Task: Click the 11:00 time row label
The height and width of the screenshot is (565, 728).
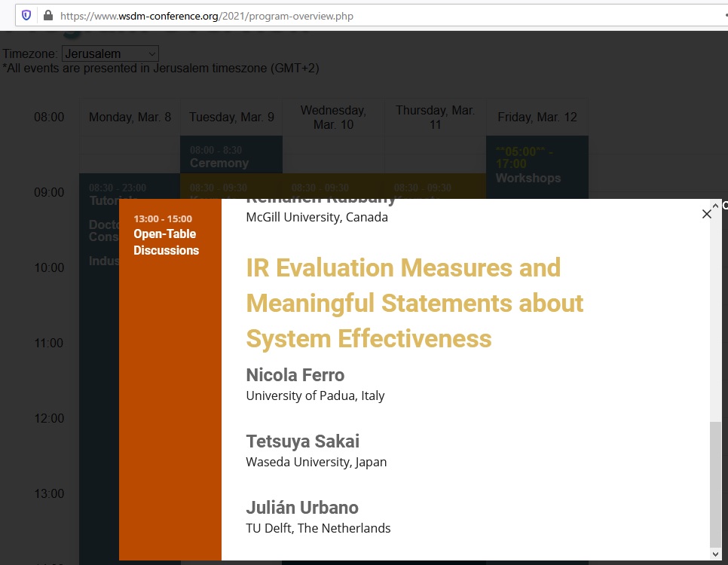Action: click(49, 343)
